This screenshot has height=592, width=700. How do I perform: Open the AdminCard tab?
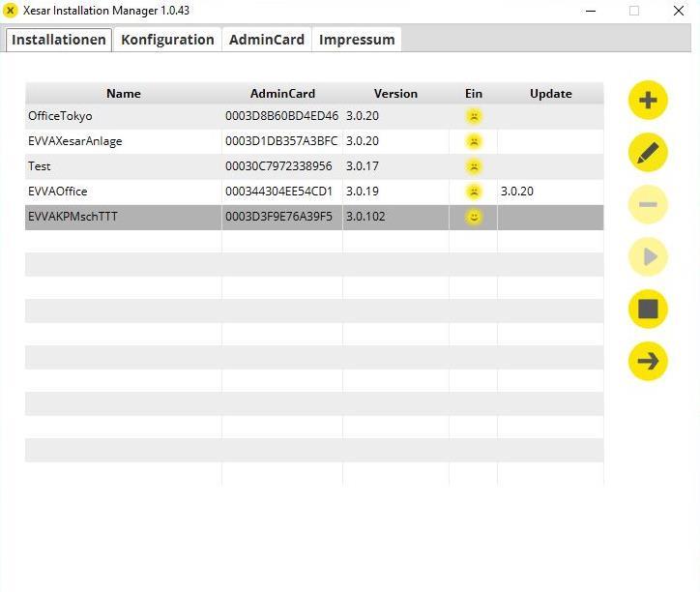(267, 40)
